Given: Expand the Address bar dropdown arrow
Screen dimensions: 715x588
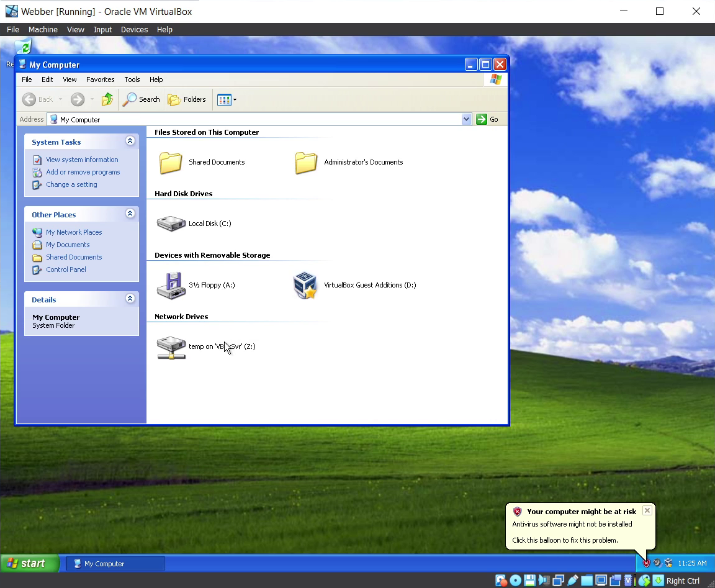Looking at the screenshot, I should [x=467, y=119].
